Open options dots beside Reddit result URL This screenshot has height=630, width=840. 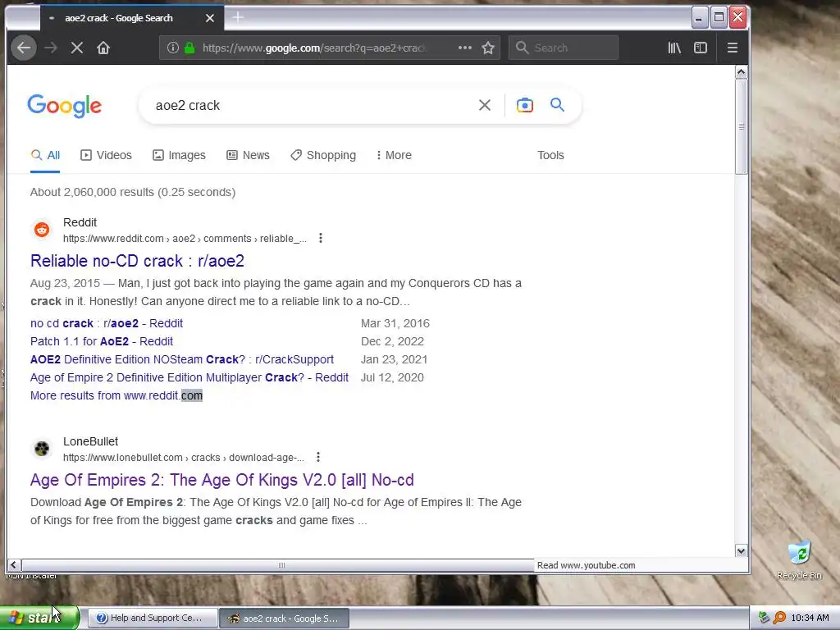click(x=321, y=238)
